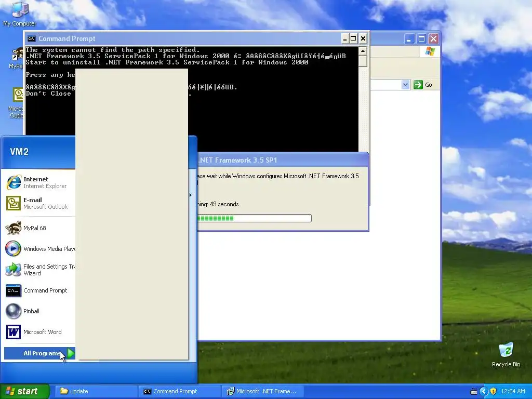Viewport: 532px width, 399px height.
Task: Open the address bar dropdown arrow
Action: 405,85
